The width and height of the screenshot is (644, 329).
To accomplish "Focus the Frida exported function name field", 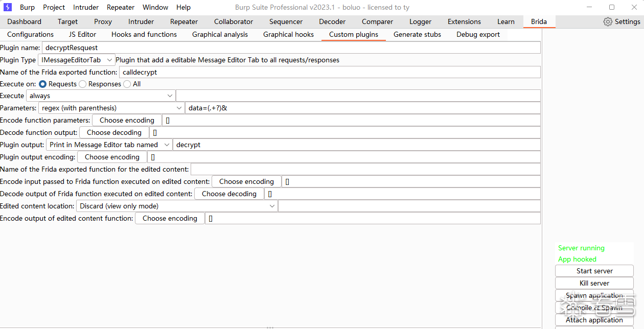I will (330, 72).
